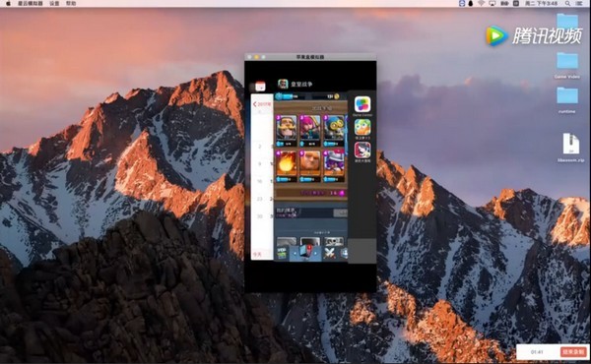Tap the Calendar app icon in the switcher
This screenshot has height=364, width=591.
click(x=260, y=87)
